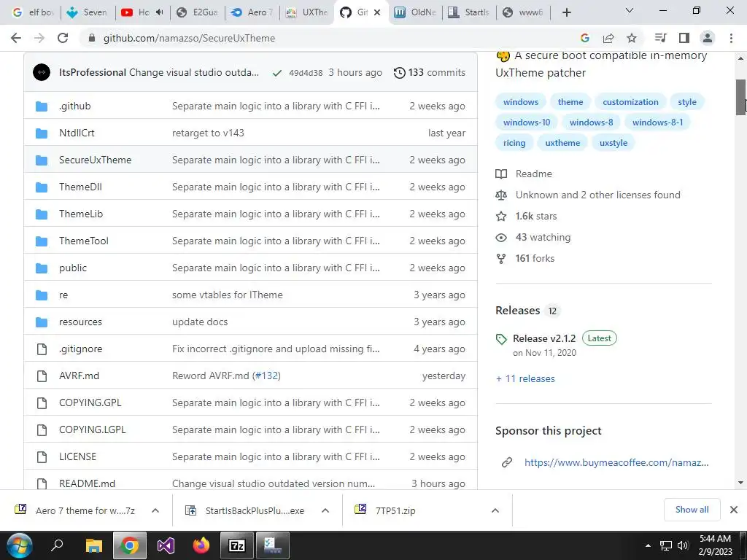Click the share page icon in address bar
Image resolution: width=747 pixels, height=560 pixels.
point(608,38)
